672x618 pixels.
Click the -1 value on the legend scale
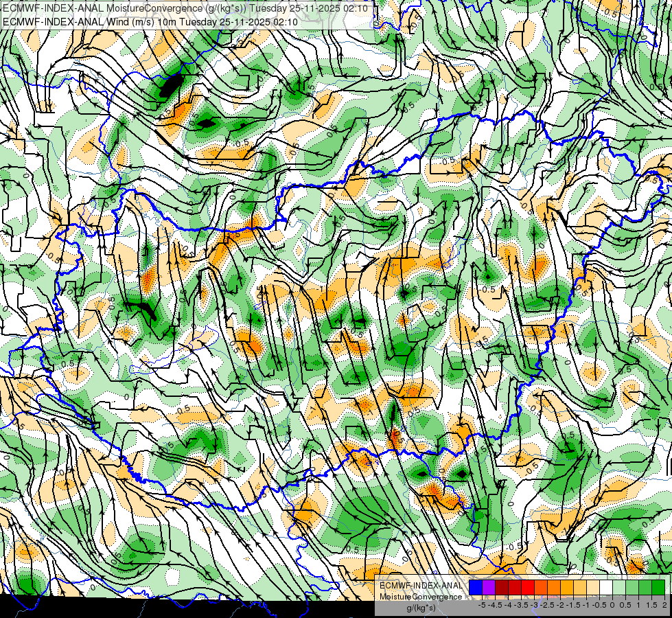(586, 605)
